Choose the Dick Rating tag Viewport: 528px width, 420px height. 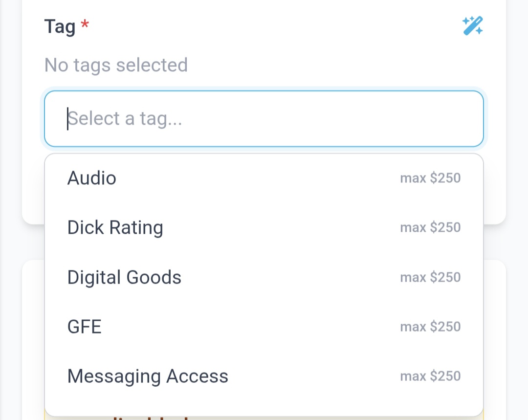[115, 228]
